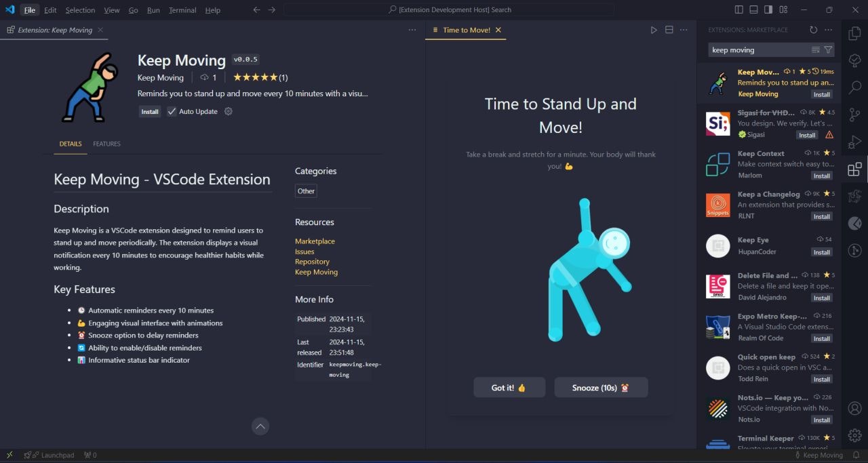Screen dimensions: 868x463
Task: Switch to the FEATURES tab
Action: (x=106, y=144)
